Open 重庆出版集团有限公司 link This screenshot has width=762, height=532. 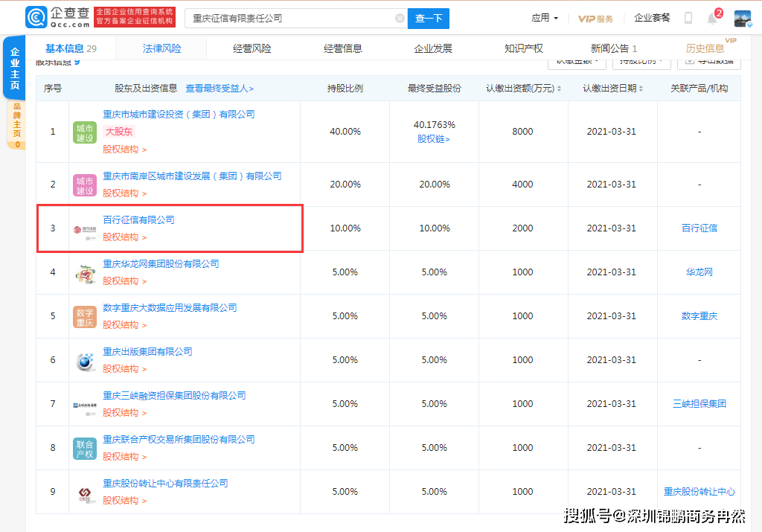[x=147, y=351]
